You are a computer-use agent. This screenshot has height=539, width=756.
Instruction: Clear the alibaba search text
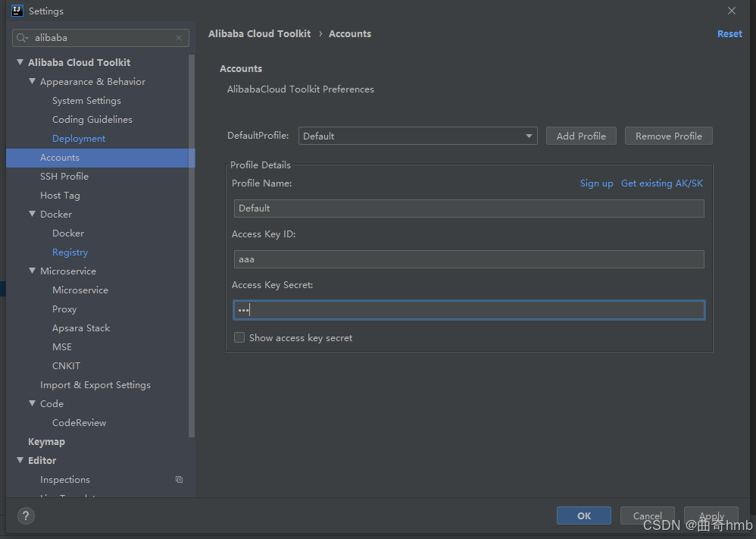click(x=179, y=38)
